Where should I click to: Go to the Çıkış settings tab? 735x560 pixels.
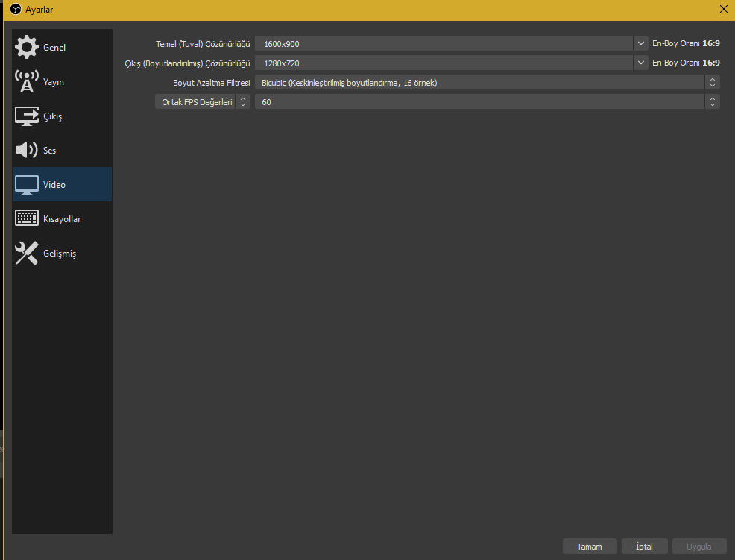click(63, 116)
